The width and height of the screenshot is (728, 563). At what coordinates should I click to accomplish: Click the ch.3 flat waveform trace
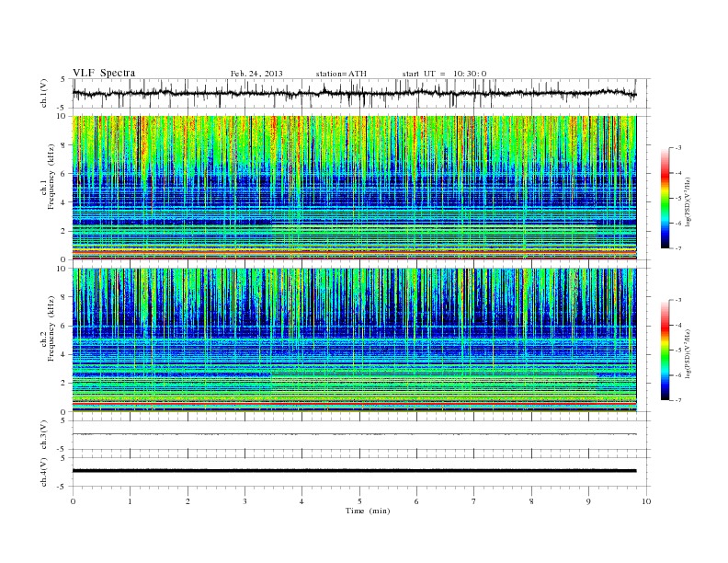pyautogui.click(x=354, y=434)
